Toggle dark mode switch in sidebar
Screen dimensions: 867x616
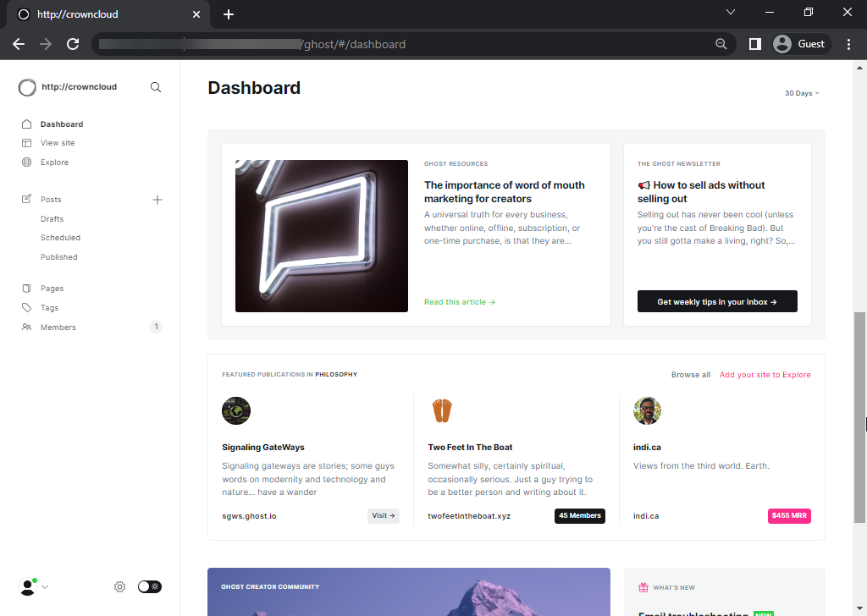[x=150, y=586]
